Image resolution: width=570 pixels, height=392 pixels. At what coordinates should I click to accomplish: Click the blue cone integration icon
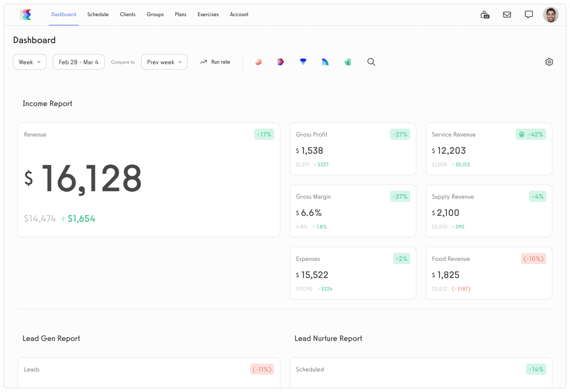(303, 62)
